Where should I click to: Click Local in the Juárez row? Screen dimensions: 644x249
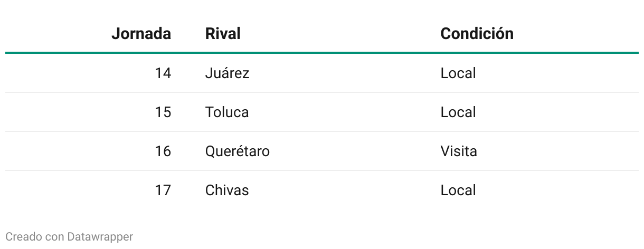(458, 73)
